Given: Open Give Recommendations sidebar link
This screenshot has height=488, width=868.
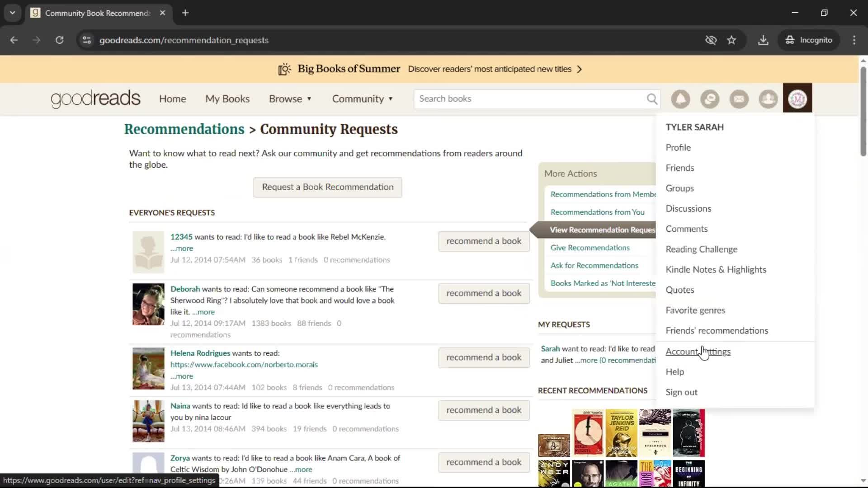Looking at the screenshot, I should click(590, 248).
